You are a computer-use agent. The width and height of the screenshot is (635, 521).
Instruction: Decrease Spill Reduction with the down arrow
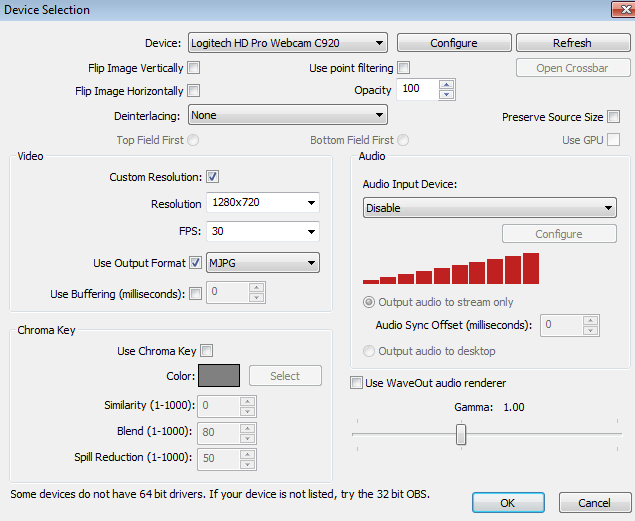[x=247, y=464]
